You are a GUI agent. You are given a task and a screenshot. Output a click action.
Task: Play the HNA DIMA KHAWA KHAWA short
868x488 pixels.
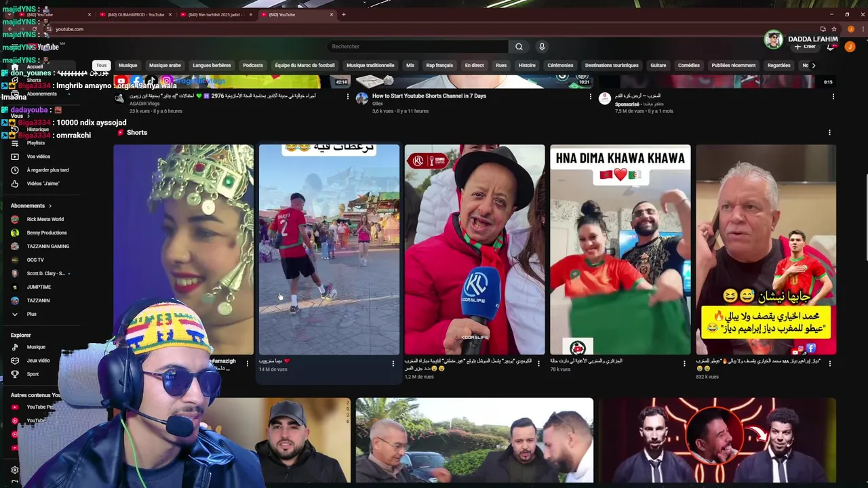(x=620, y=249)
